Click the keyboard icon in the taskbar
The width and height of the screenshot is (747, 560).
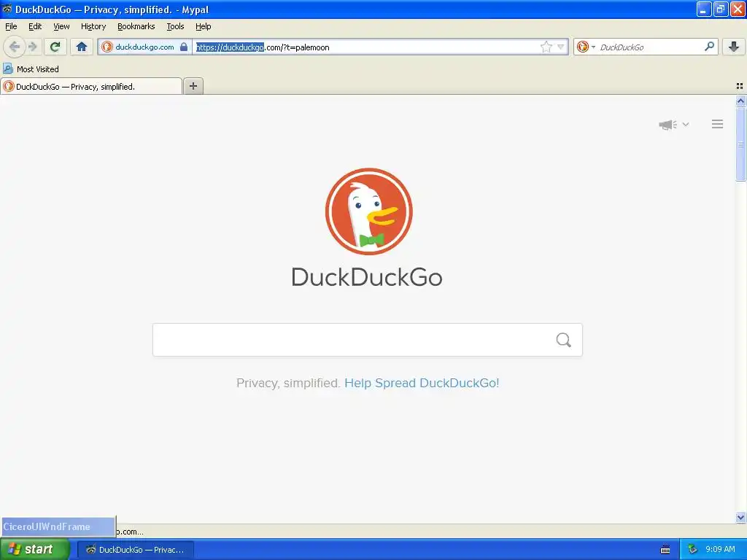pyautogui.click(x=665, y=550)
